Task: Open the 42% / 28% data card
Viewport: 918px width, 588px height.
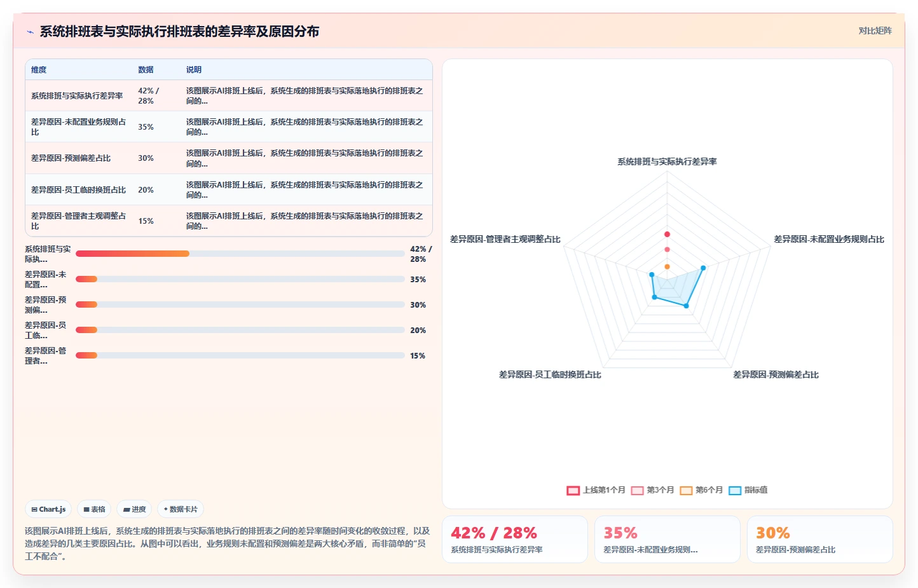Action: [x=515, y=539]
